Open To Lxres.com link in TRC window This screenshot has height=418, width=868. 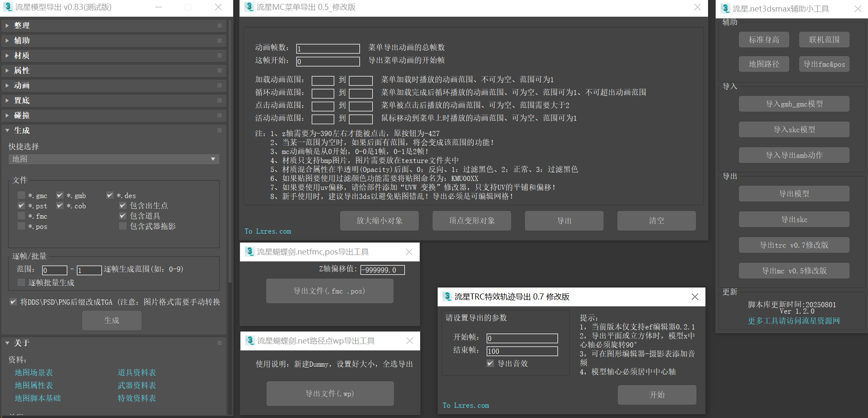(x=466, y=406)
